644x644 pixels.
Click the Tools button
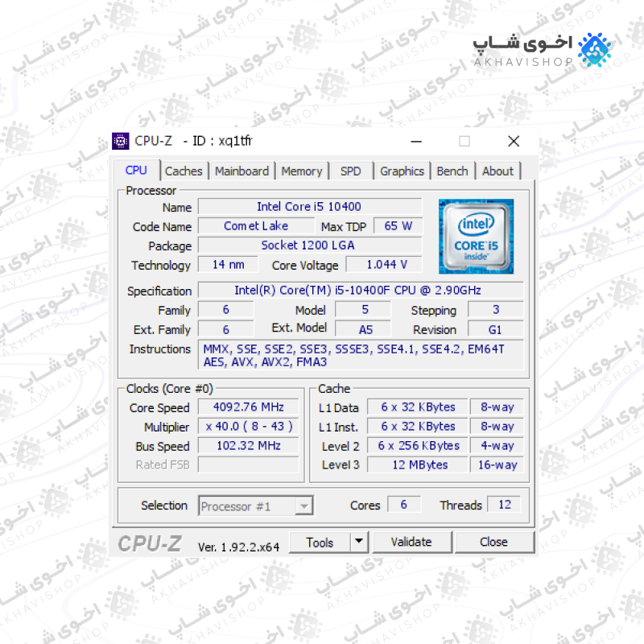pos(320,543)
